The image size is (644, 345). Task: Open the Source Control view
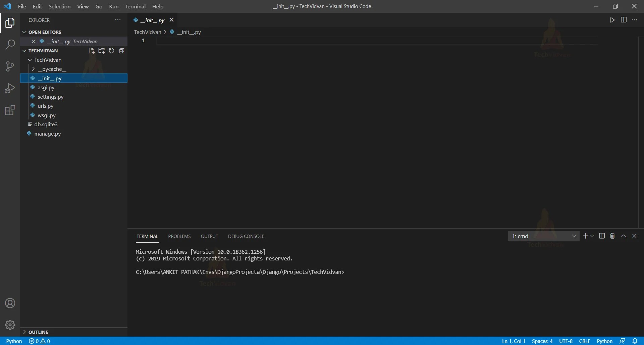[10, 66]
